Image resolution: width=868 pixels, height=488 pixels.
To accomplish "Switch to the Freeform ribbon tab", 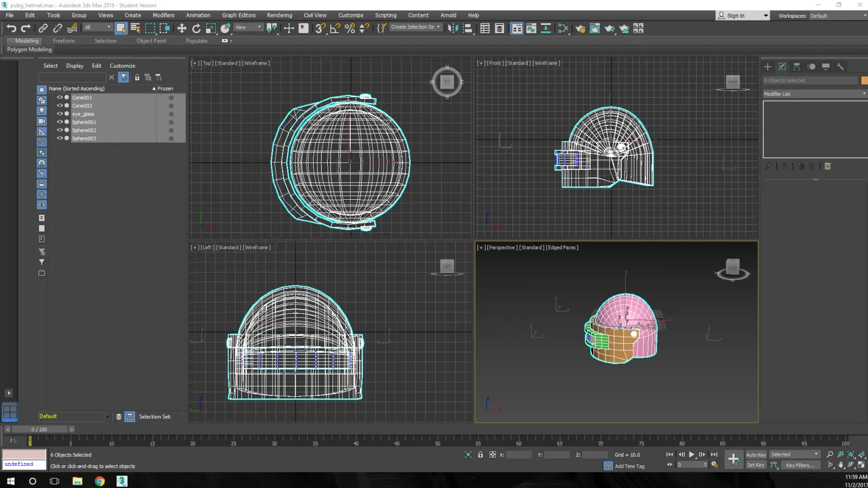I will click(64, 41).
